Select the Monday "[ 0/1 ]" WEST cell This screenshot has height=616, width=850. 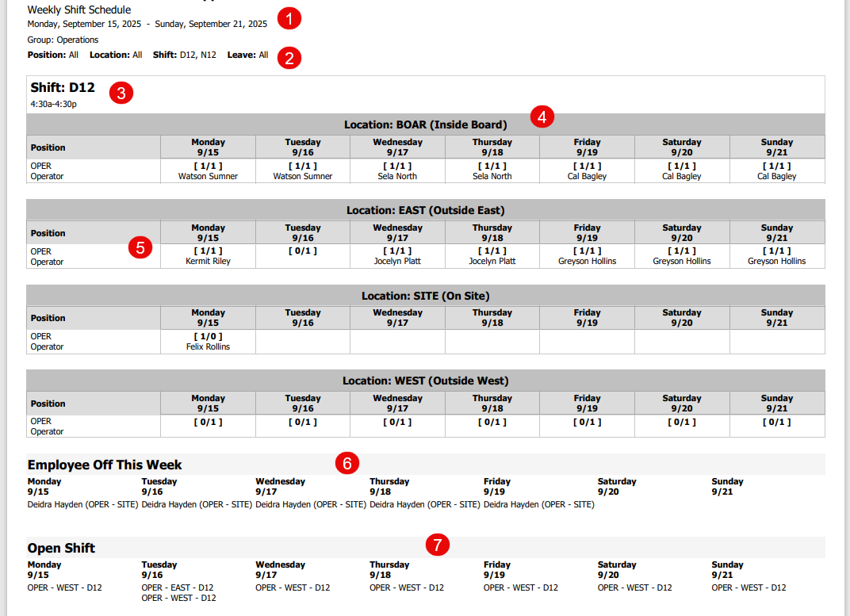coord(209,427)
